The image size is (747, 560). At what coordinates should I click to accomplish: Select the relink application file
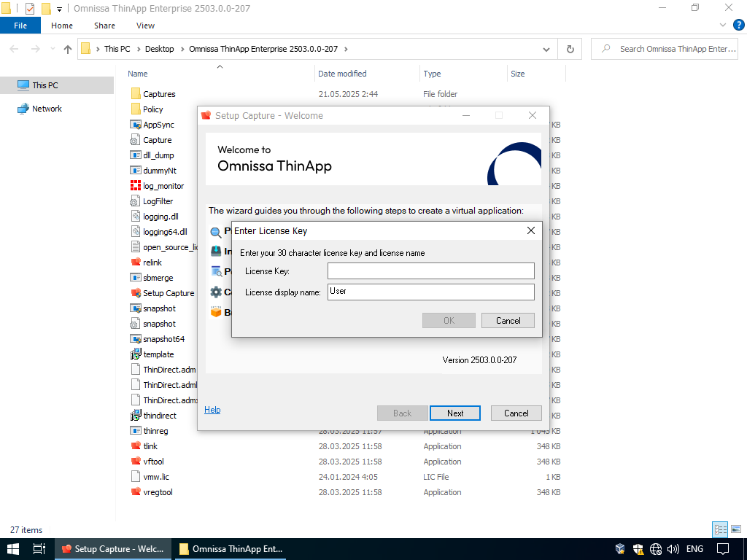pyautogui.click(x=152, y=262)
